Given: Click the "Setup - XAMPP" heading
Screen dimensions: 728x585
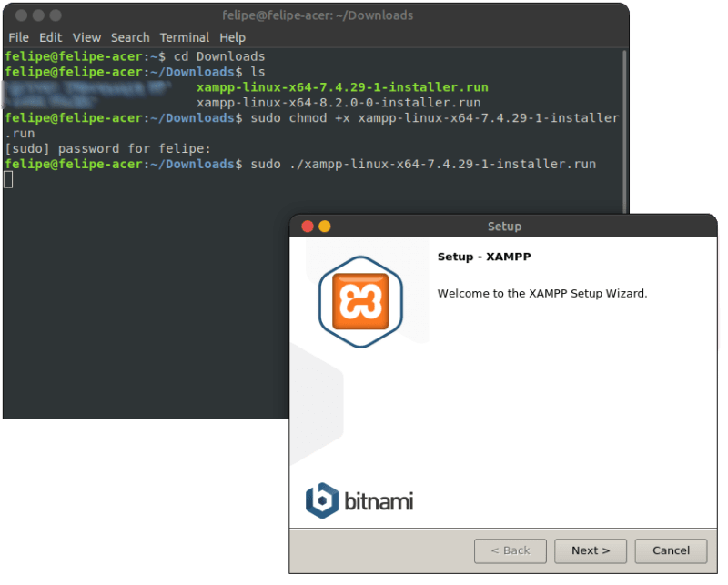Looking at the screenshot, I should [484, 257].
